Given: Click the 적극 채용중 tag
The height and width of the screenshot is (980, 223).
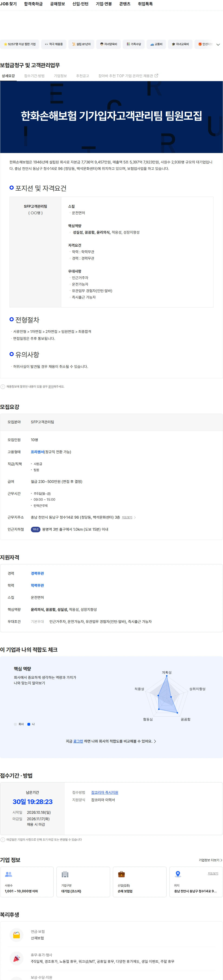Looking at the screenshot, I should (x=54, y=44).
